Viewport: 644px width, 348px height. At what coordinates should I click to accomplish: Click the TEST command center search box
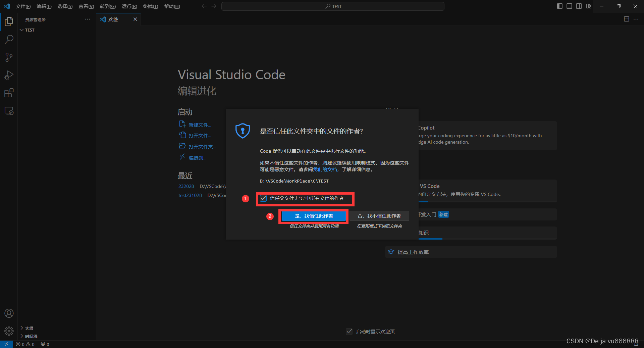pos(333,6)
